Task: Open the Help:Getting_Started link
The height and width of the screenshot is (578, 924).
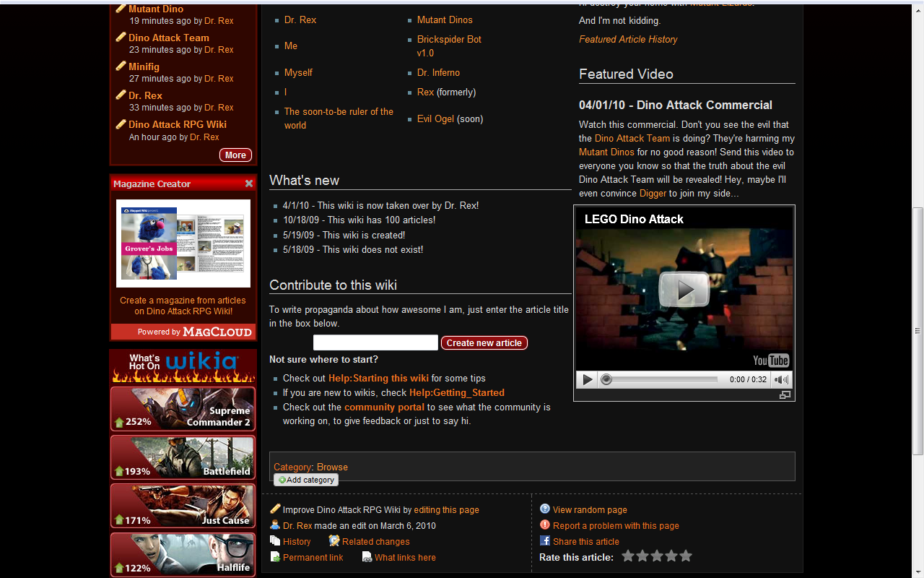Action: click(457, 392)
